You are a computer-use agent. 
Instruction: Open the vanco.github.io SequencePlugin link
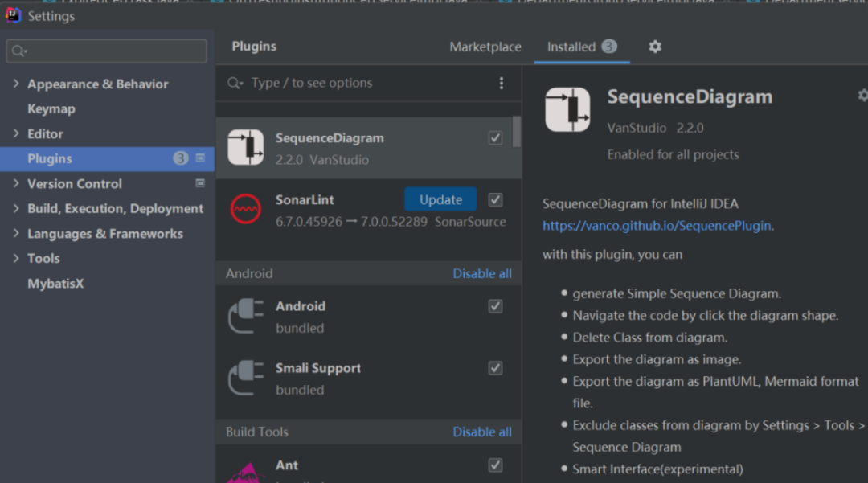pyautogui.click(x=657, y=226)
